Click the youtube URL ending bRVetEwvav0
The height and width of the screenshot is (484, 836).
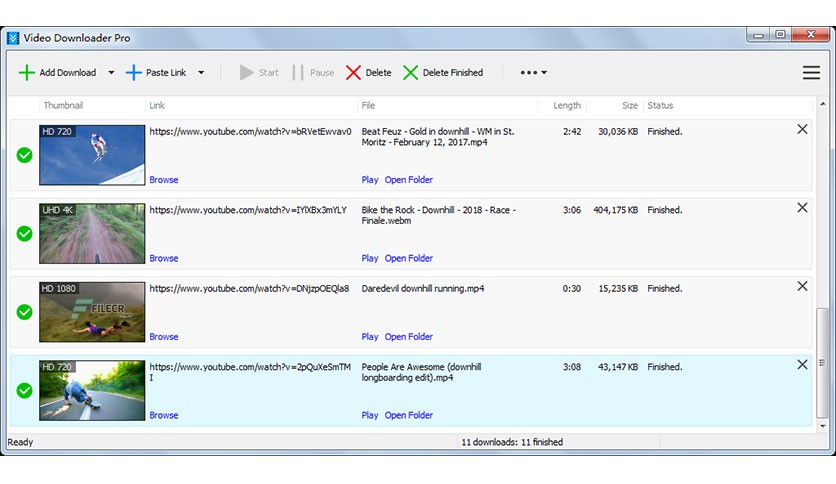click(250, 132)
